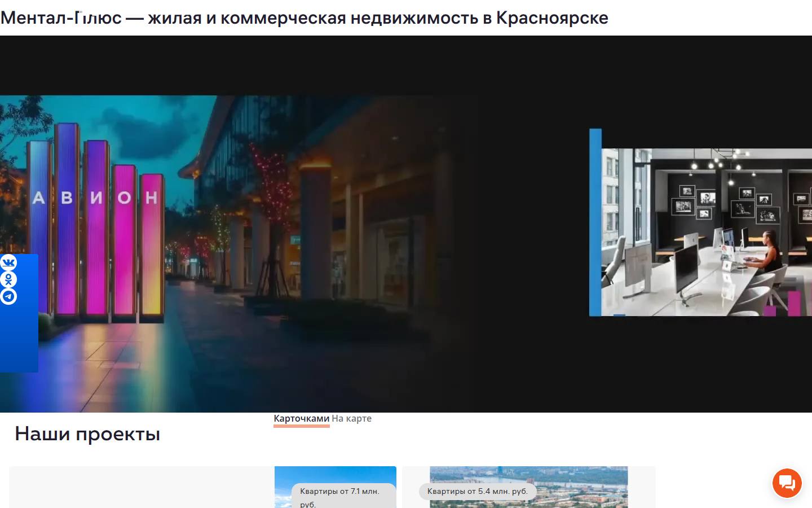812x508 pixels.
Task: Open the Odnoklassniki social icon
Action: (8, 279)
